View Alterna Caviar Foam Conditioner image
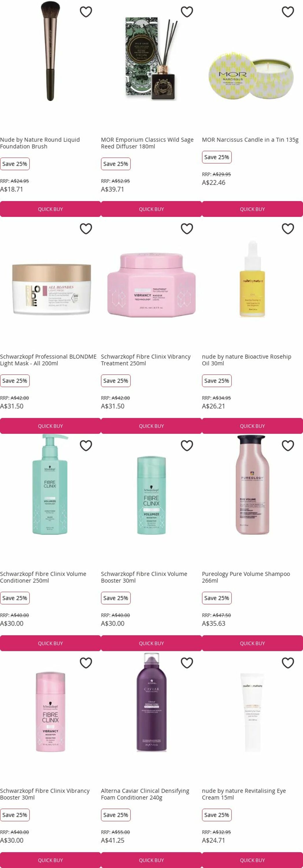303x868 pixels. tap(151, 702)
